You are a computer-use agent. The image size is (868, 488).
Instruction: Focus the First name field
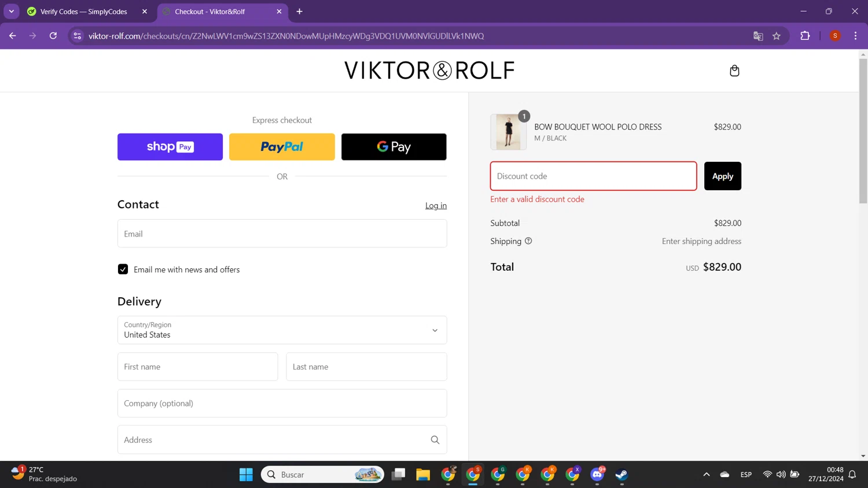[x=198, y=367]
